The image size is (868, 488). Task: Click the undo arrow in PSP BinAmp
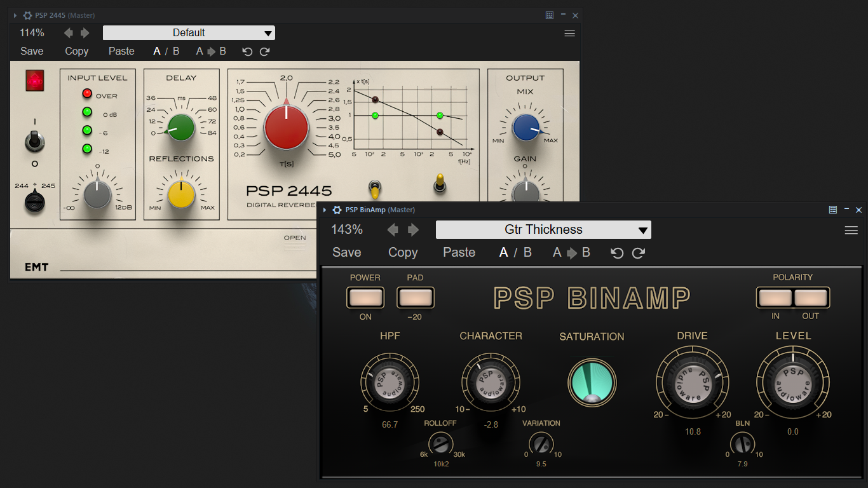pos(616,252)
